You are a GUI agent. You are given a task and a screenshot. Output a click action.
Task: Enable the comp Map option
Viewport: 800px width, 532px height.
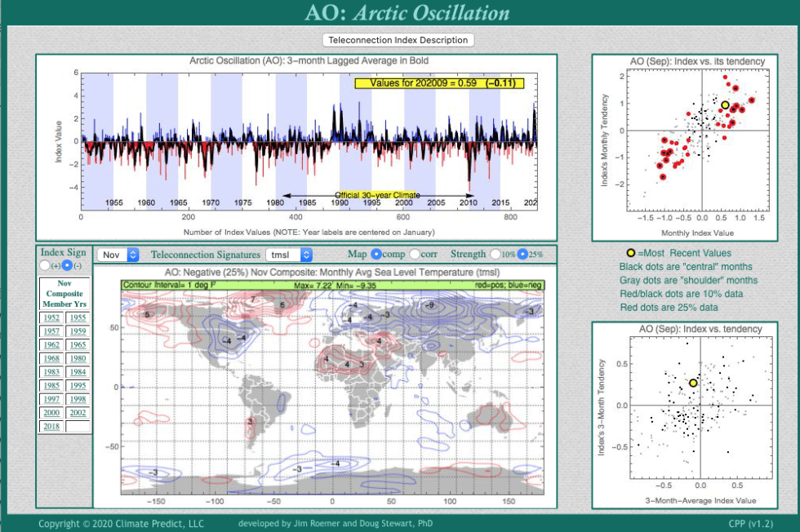pyautogui.click(x=376, y=255)
